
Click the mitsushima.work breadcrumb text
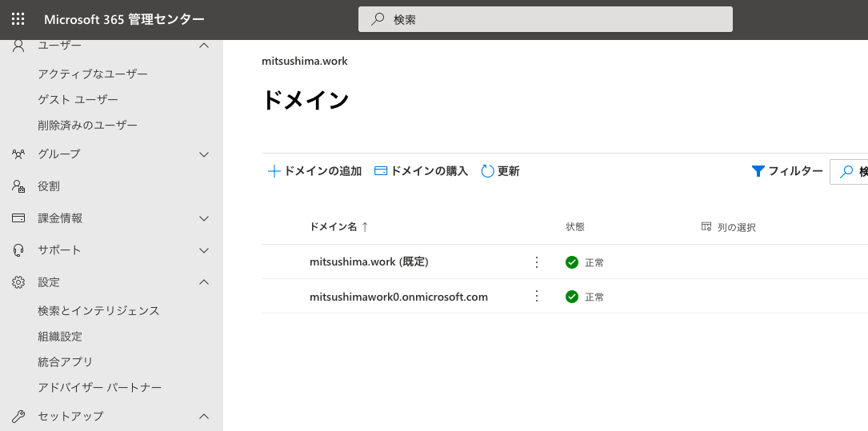point(305,61)
